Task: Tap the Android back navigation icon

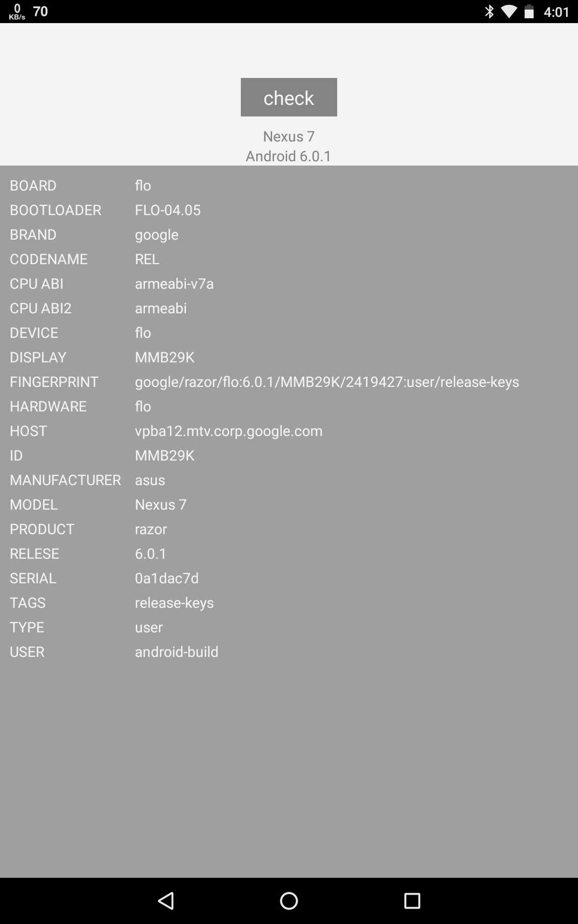Action: (x=166, y=900)
